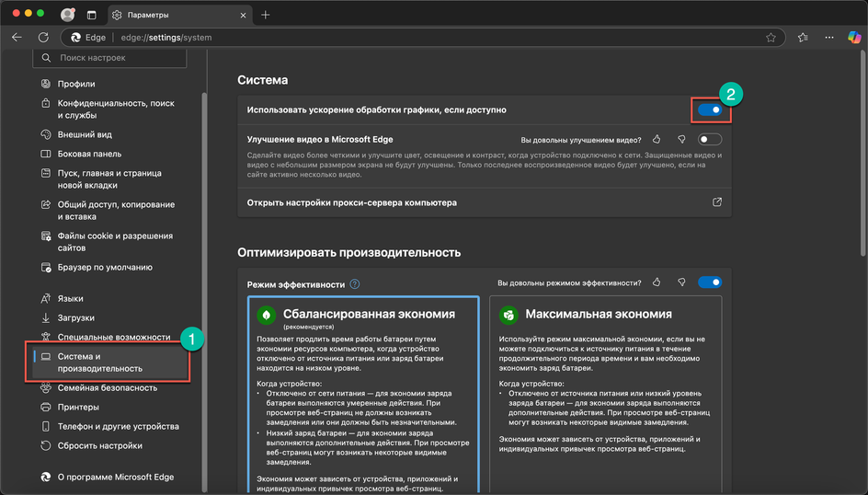Select Система и производительность section
Image resolution: width=868 pixels, height=495 pixels.
click(109, 363)
